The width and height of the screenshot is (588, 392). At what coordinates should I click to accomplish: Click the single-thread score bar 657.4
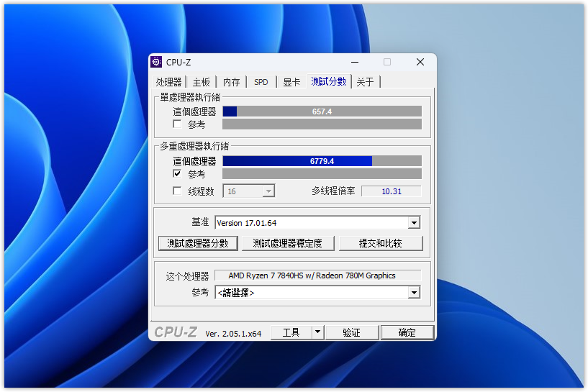pyautogui.click(x=322, y=111)
